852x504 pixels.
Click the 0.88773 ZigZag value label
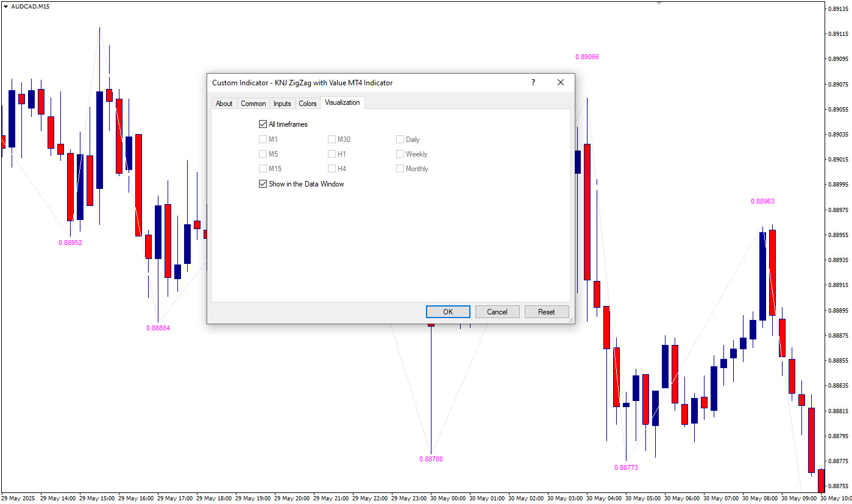[626, 468]
